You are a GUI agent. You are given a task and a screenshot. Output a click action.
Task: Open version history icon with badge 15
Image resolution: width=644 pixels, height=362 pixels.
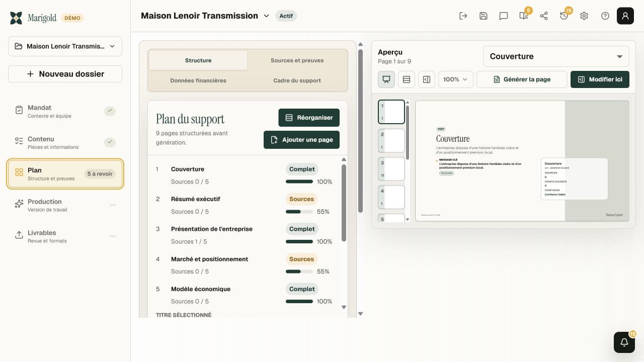pos(564,16)
